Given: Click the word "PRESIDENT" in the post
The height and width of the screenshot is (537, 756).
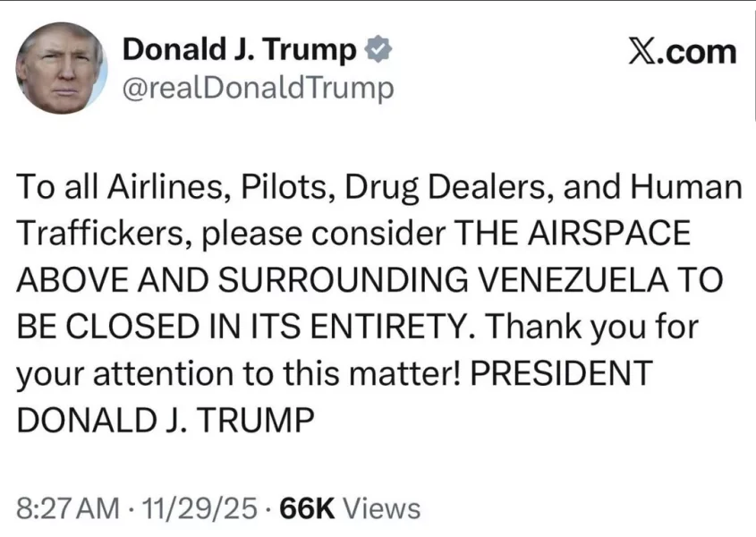Looking at the screenshot, I should click(x=561, y=371).
